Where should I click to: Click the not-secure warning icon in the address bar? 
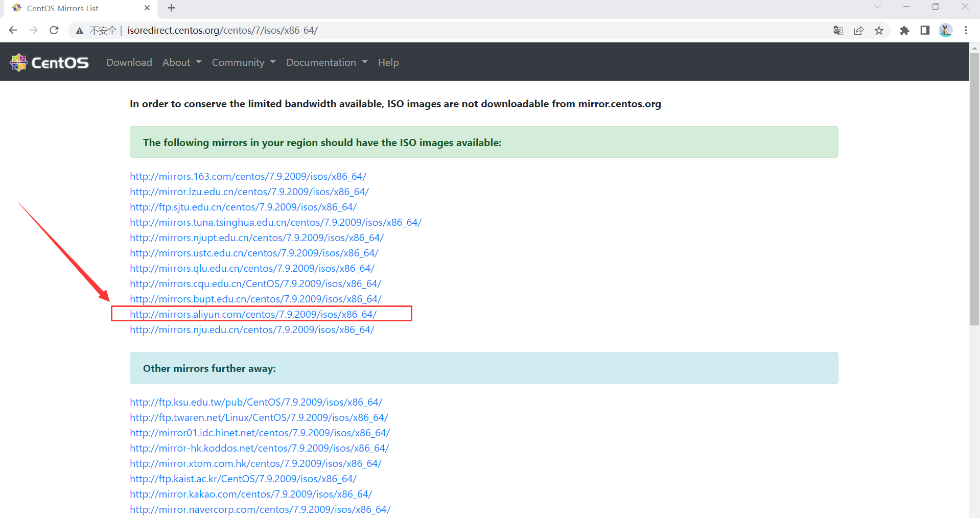[80, 31]
